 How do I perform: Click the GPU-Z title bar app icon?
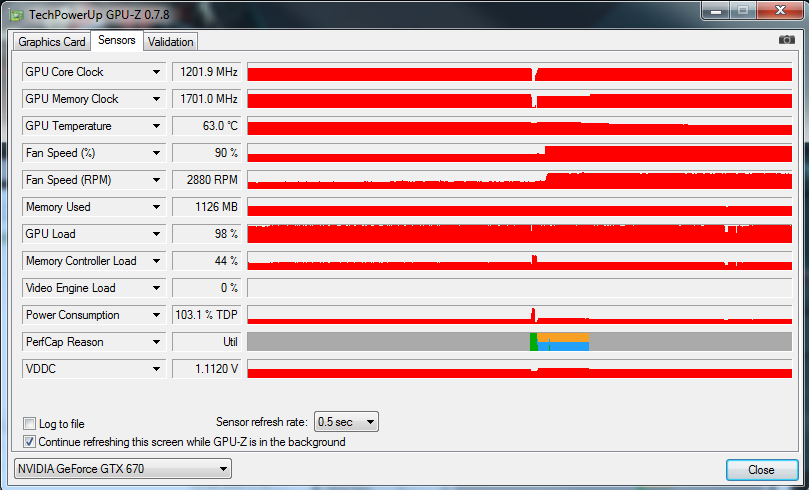(16, 15)
